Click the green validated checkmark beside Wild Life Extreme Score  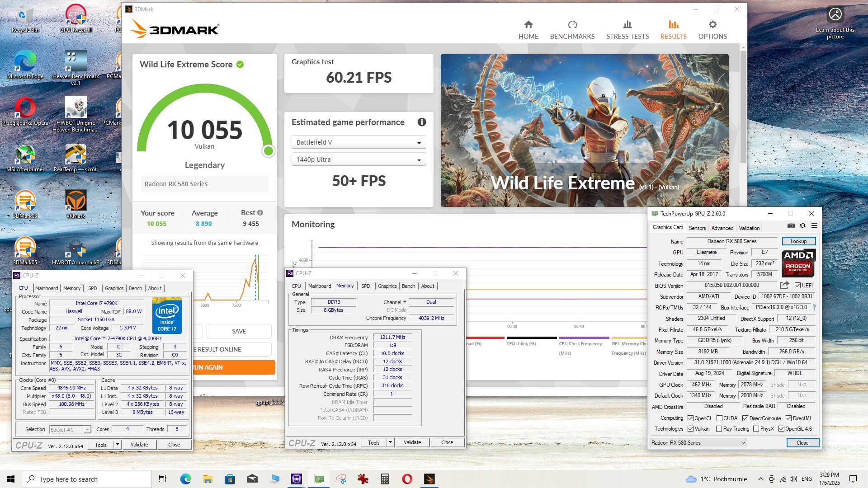click(x=240, y=64)
